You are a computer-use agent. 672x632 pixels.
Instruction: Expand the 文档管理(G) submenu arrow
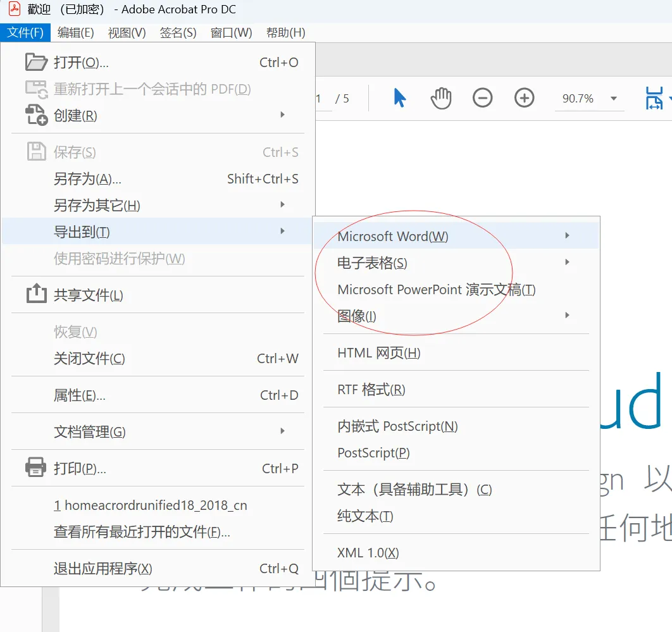pyautogui.click(x=282, y=431)
